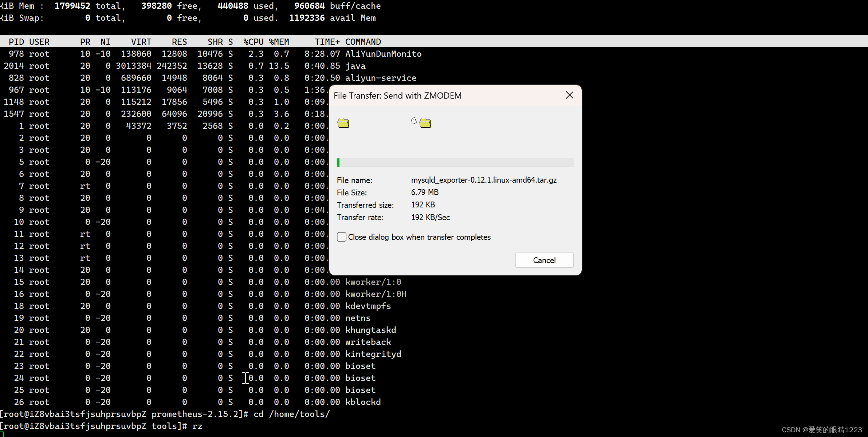Click the mysqld_exporter file name text

click(x=484, y=180)
